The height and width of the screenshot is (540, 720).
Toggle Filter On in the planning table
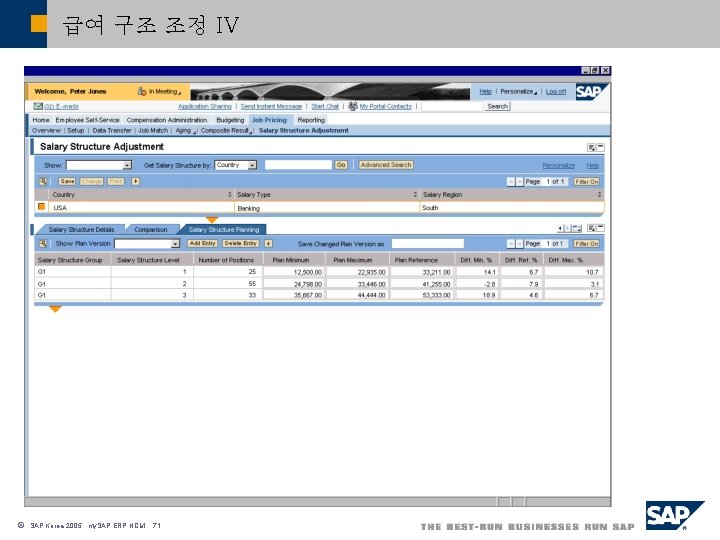[587, 244]
